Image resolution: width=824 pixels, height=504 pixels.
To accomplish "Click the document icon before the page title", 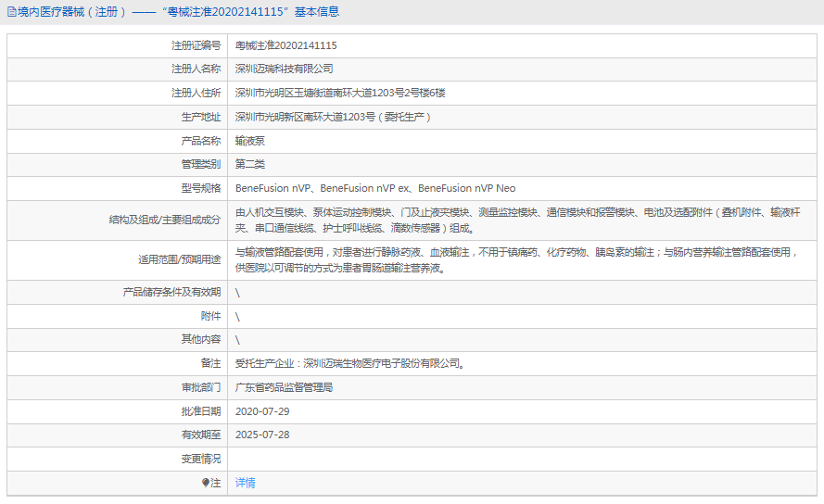I will [x=11, y=11].
